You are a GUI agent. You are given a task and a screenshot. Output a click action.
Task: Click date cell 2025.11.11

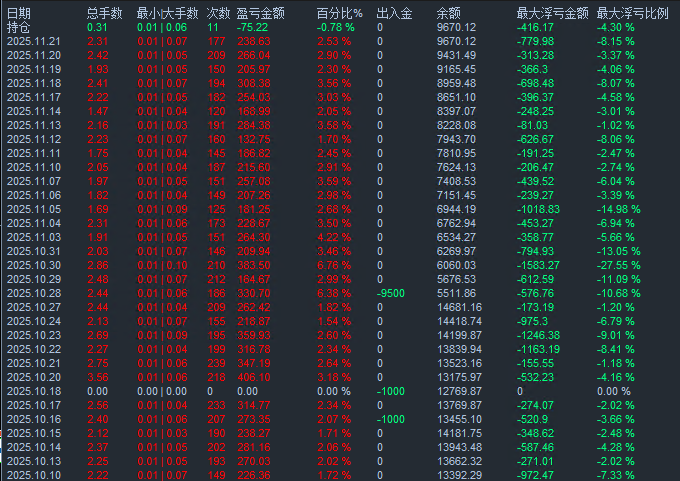click(x=34, y=154)
